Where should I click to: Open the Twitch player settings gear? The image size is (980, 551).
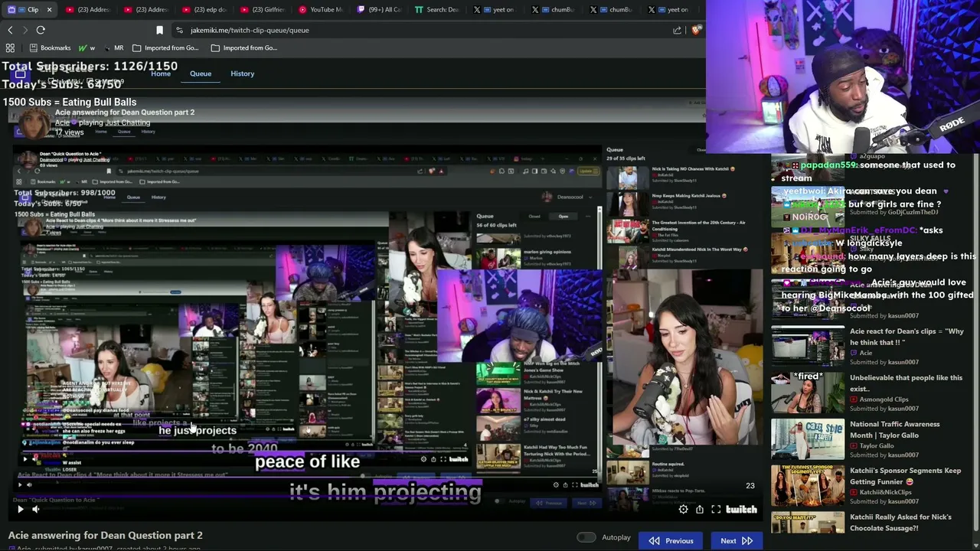coord(683,509)
